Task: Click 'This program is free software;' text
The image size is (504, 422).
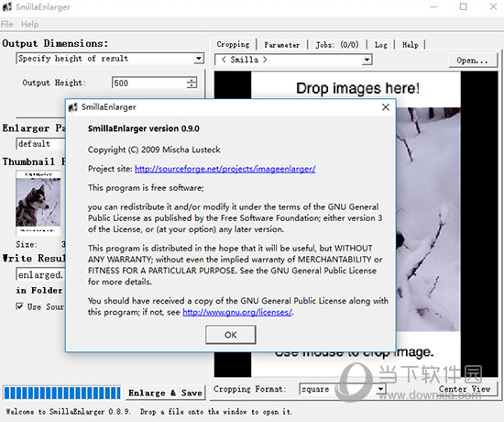Action: (146, 188)
